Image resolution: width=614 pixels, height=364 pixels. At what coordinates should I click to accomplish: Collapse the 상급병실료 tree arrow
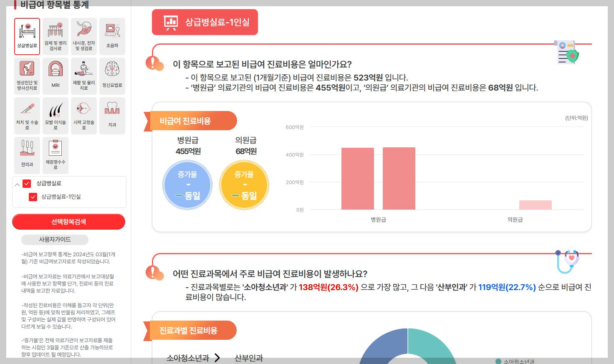[x=17, y=184]
